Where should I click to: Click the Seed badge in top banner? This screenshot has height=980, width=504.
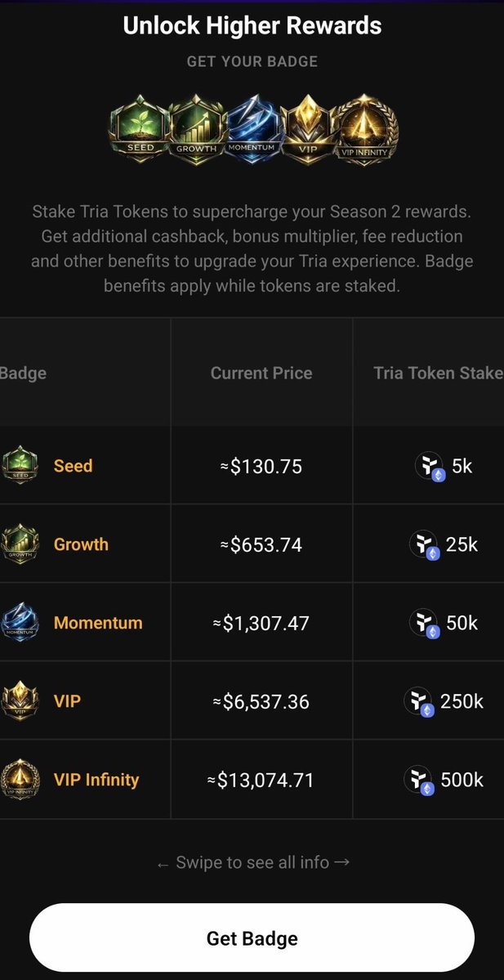pyautogui.click(x=140, y=131)
